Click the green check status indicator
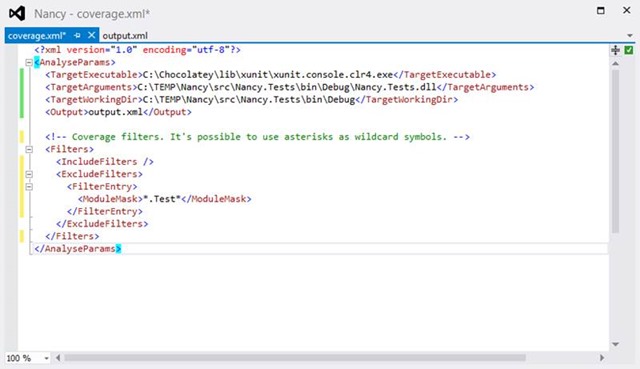The width and height of the screenshot is (640, 369). coord(629,50)
